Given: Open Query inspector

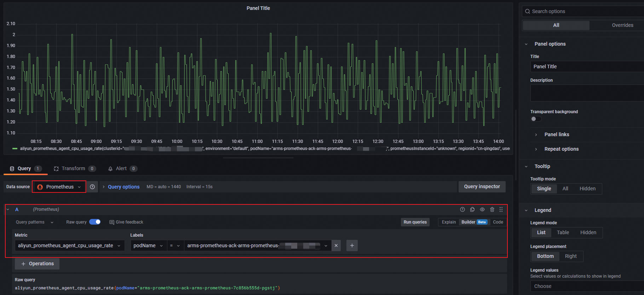Looking at the screenshot, I should point(482,186).
